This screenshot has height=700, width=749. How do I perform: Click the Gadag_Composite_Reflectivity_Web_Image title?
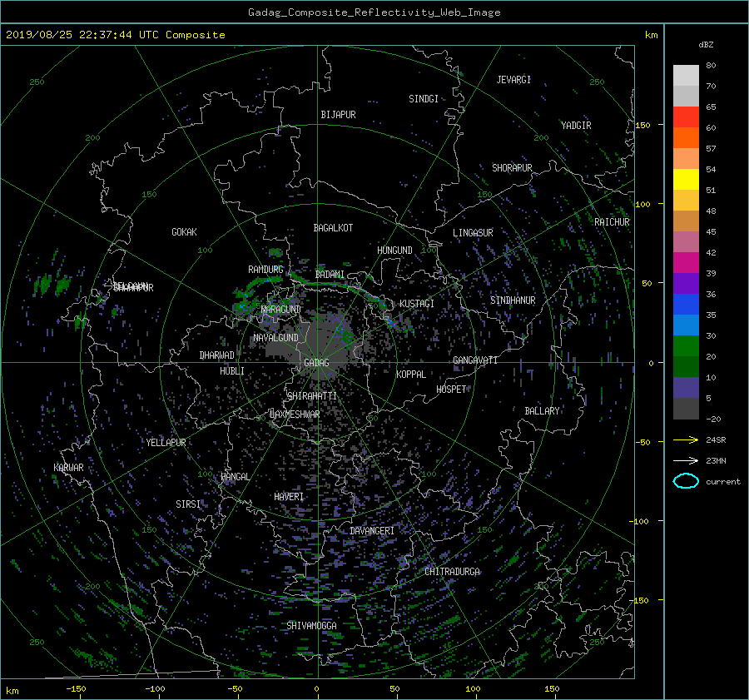coord(374,12)
